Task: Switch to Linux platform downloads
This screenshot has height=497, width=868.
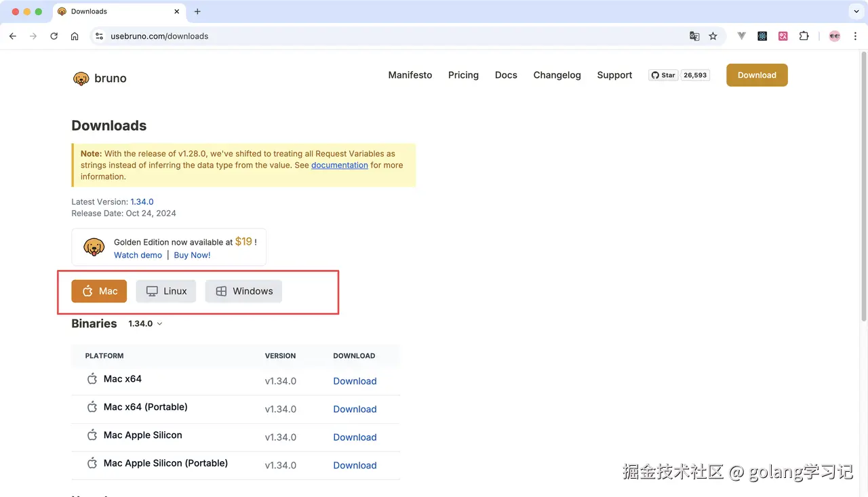Action: [x=166, y=291]
